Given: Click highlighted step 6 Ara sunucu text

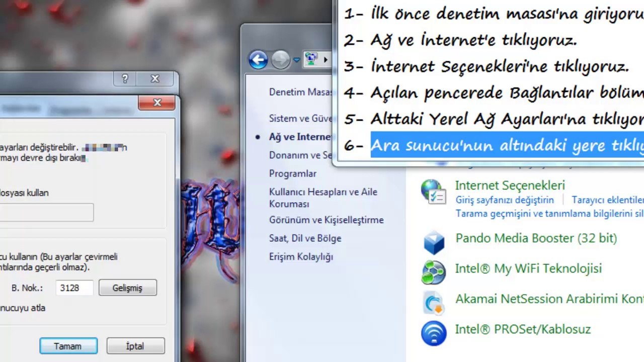Looking at the screenshot, I should pos(507,145).
